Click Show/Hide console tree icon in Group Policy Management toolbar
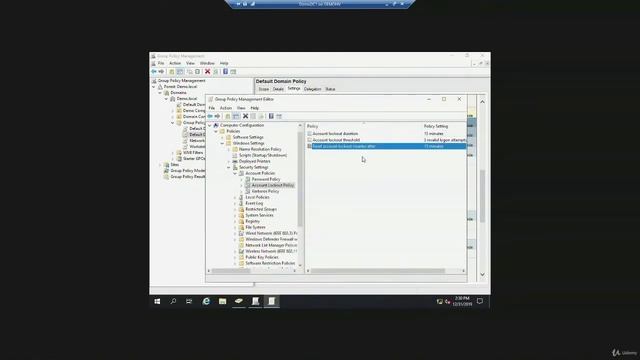Screen dimensions: 640x360 180,72
